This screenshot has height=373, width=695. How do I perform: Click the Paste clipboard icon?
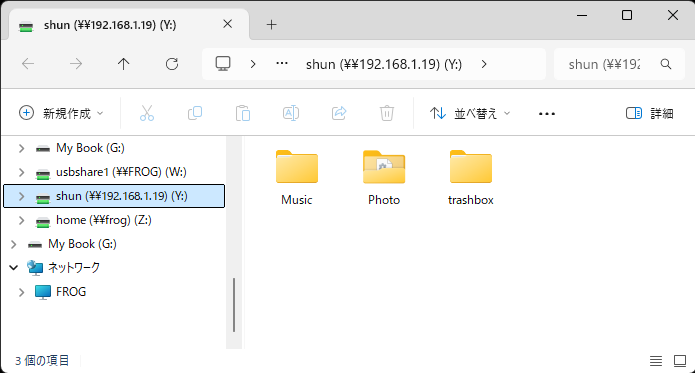tap(243, 113)
